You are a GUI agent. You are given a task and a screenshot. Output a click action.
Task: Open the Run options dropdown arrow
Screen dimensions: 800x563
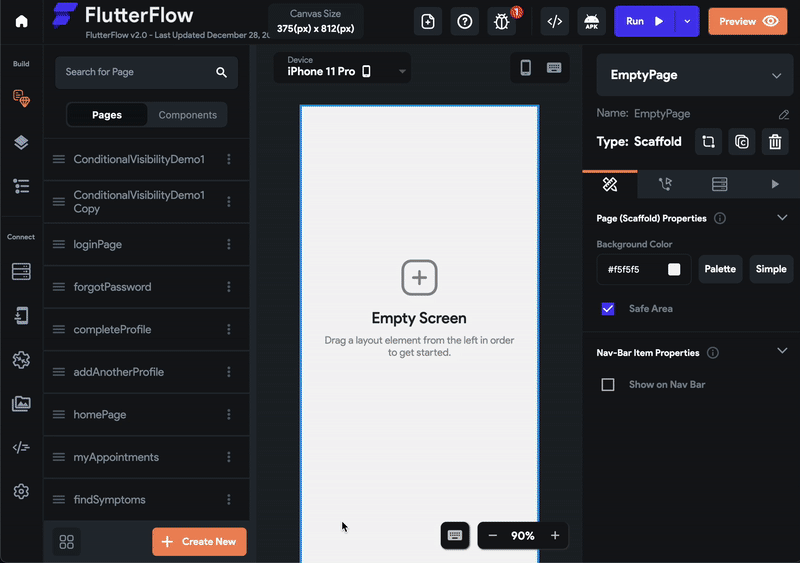tap(687, 21)
